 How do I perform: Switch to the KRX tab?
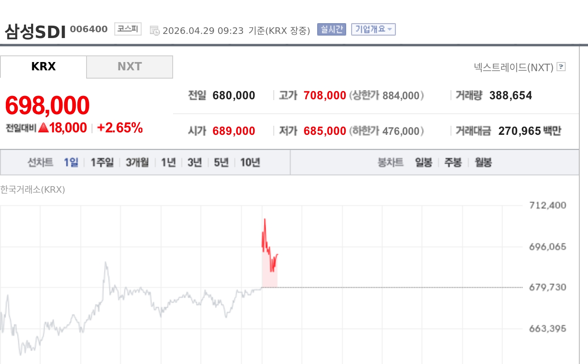[x=43, y=67]
